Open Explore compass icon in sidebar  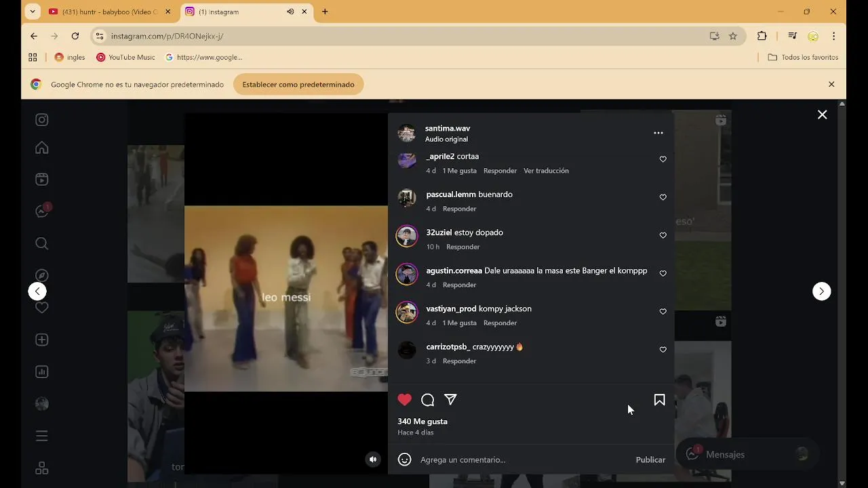pos(41,275)
